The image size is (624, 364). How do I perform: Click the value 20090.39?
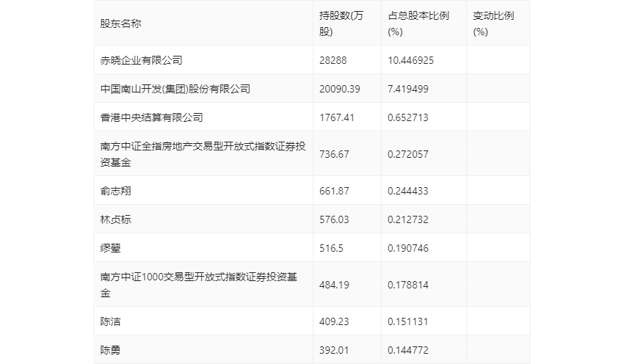point(339,89)
